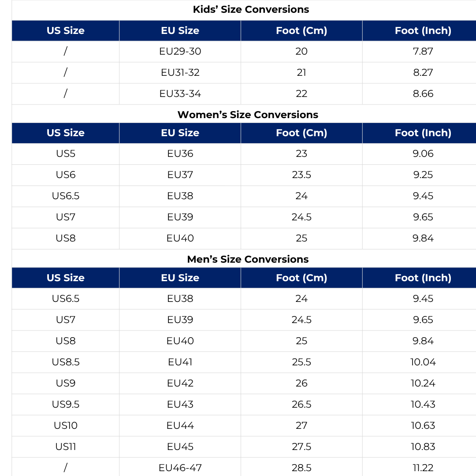Screen dimensions: 476x476
Task: Select the EU44 size cell
Action: [180, 426]
